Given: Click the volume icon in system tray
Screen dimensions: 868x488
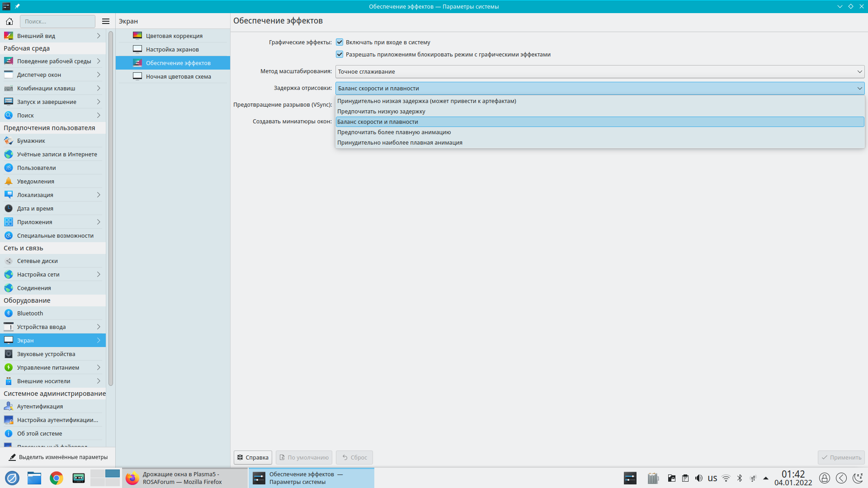Looking at the screenshot, I should pyautogui.click(x=699, y=478).
